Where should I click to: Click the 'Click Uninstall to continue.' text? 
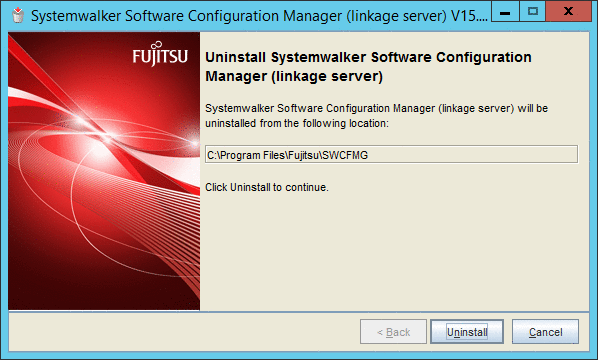pyautogui.click(x=267, y=187)
